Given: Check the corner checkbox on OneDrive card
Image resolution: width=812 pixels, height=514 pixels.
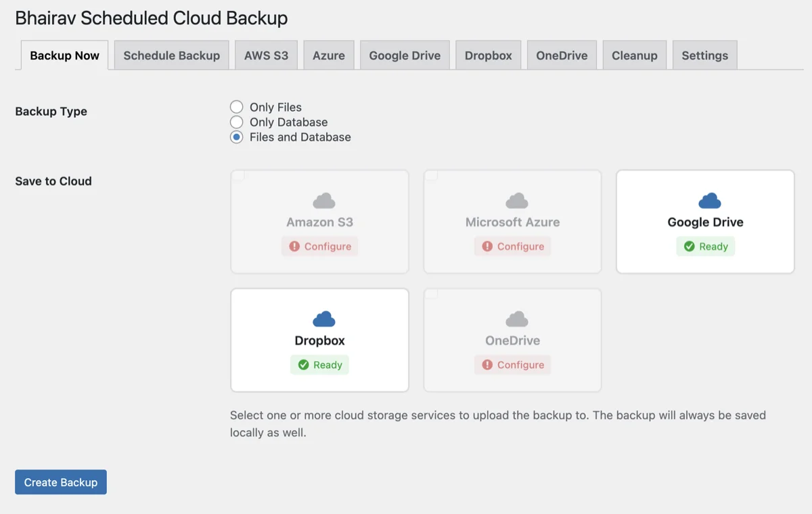Looking at the screenshot, I should click(430, 294).
